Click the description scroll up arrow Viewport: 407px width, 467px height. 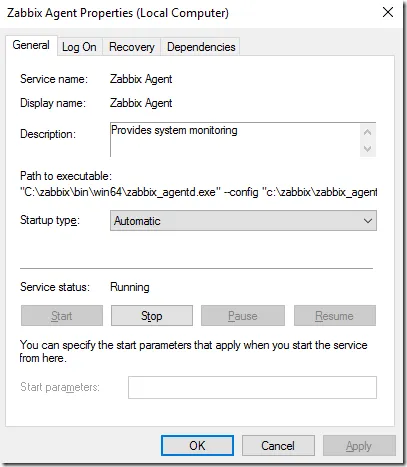(x=368, y=132)
